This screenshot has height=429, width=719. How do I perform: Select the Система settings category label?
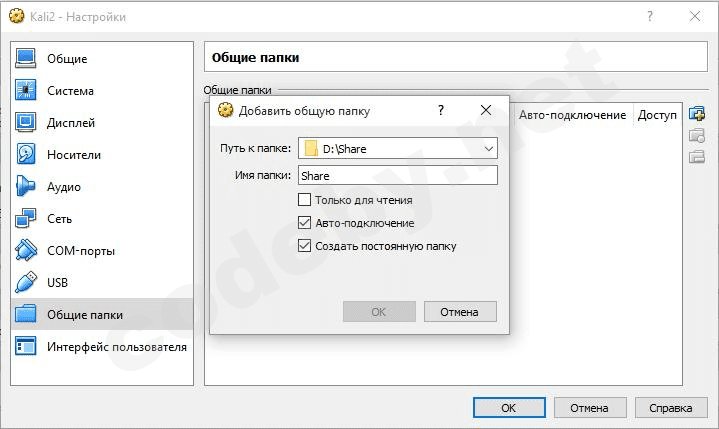(x=70, y=91)
